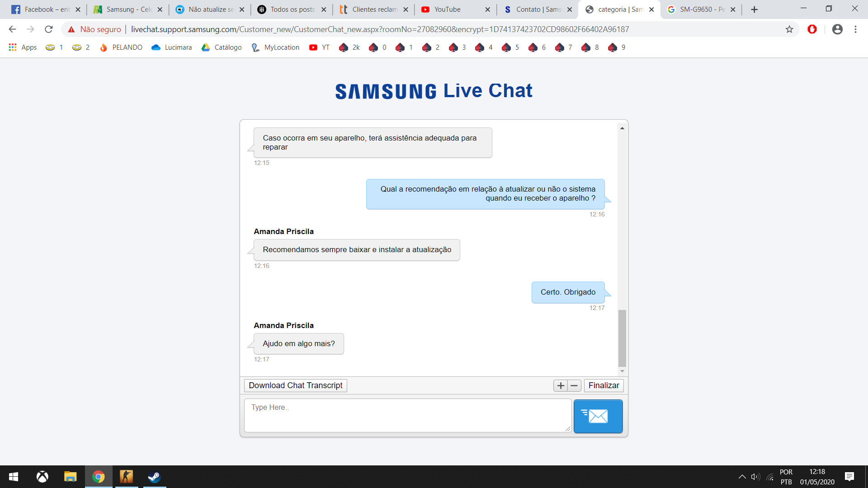Click chat scrollbar down arrow

(622, 371)
